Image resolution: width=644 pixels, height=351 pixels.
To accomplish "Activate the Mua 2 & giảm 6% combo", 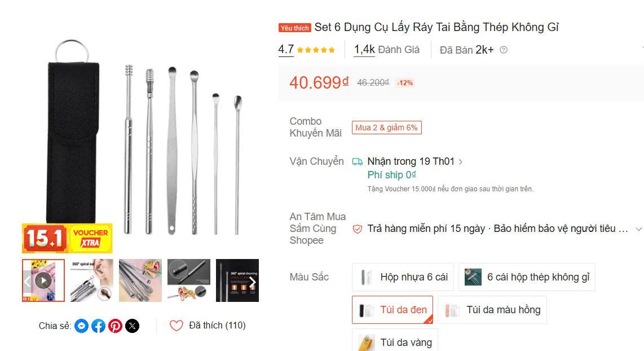I will pyautogui.click(x=386, y=127).
